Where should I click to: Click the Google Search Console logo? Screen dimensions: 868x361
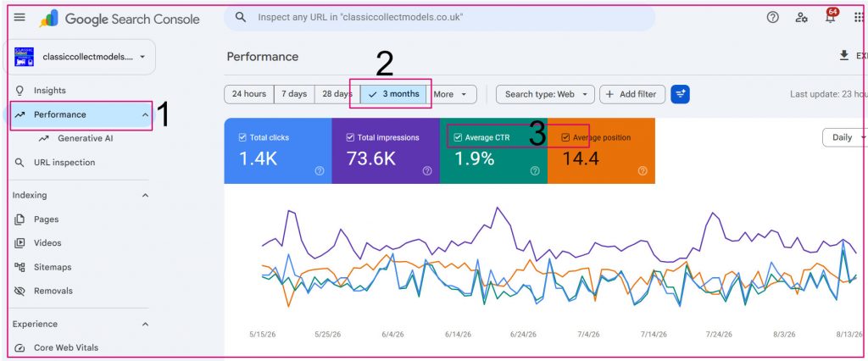coord(119,19)
